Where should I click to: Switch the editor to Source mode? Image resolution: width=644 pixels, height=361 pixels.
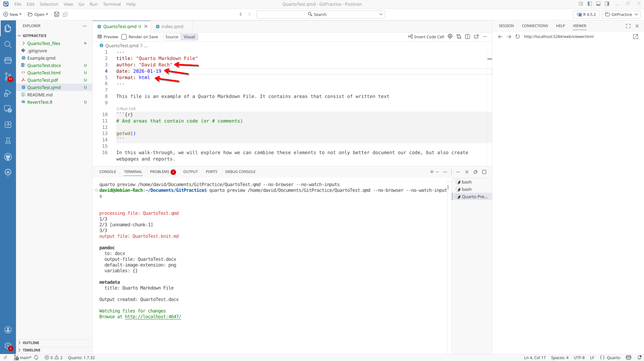click(172, 37)
